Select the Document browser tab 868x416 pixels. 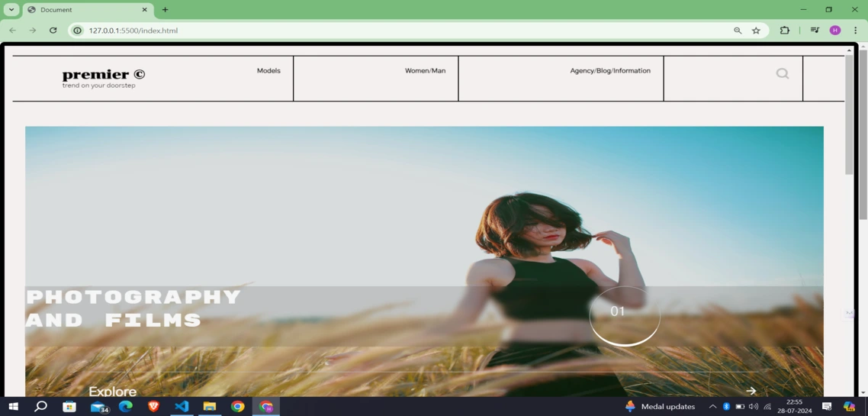point(88,10)
